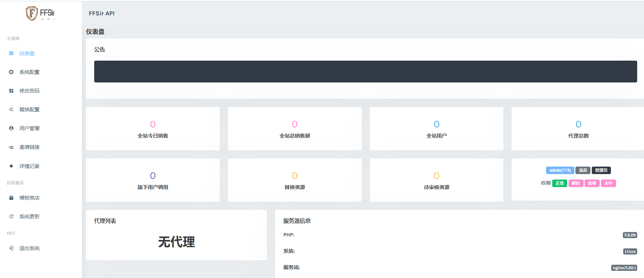Click the dark announcement banner
Viewport: 644px width, 278px height.
(365, 72)
